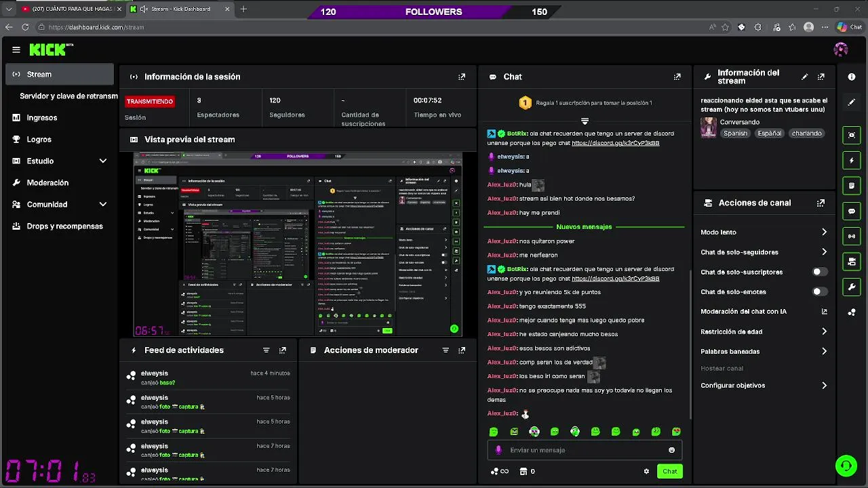
Task: Toggle the channel actions icon in right sidebar
Action: click(852, 262)
